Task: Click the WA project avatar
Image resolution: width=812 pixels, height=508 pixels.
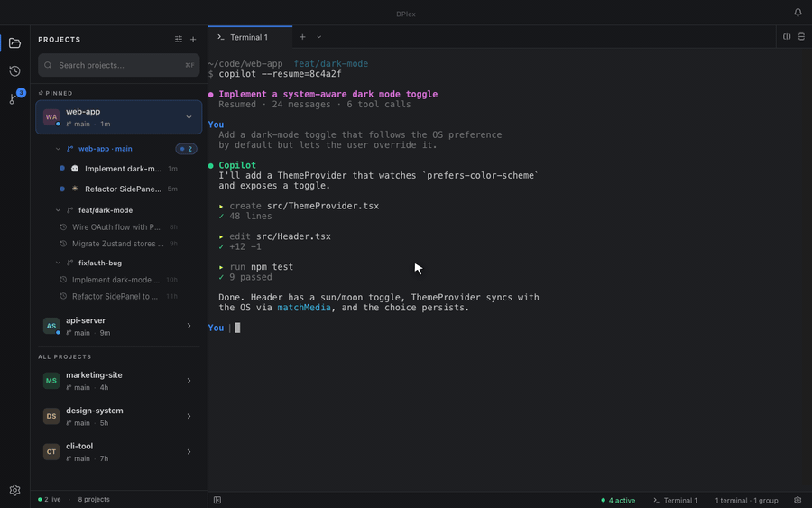Action: coord(51,117)
